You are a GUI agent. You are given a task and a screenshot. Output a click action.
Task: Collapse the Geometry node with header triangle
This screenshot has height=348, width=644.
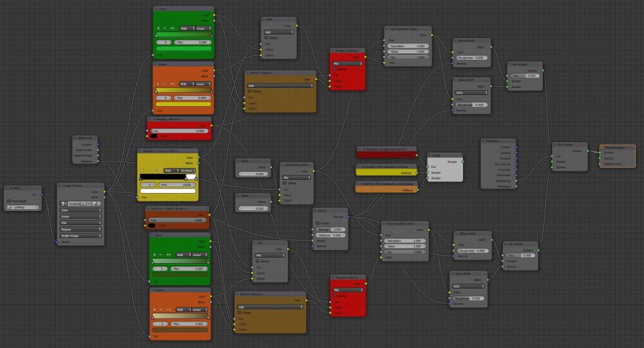click(484, 141)
